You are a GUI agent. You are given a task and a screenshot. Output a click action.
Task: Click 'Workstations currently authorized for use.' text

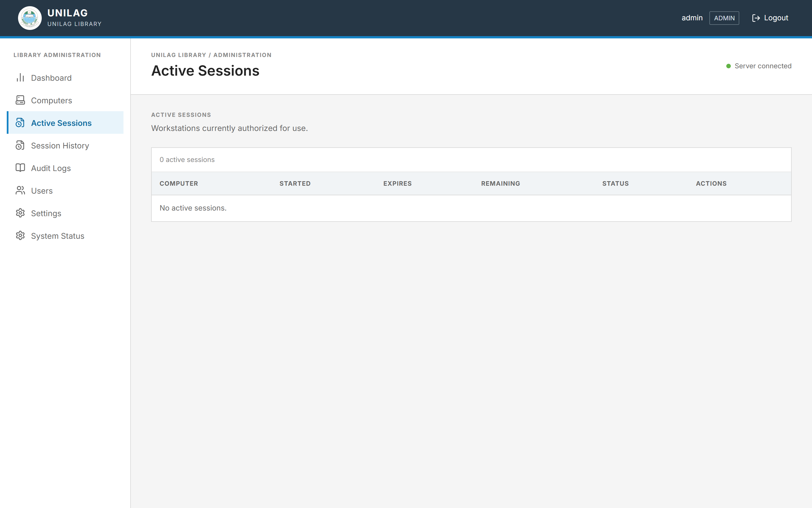tap(230, 128)
